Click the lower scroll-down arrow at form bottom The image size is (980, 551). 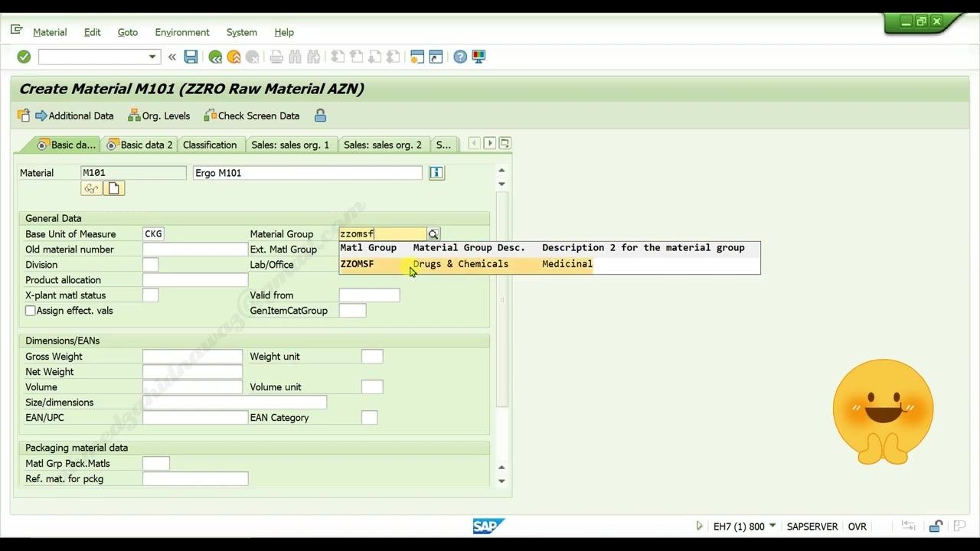[501, 481]
